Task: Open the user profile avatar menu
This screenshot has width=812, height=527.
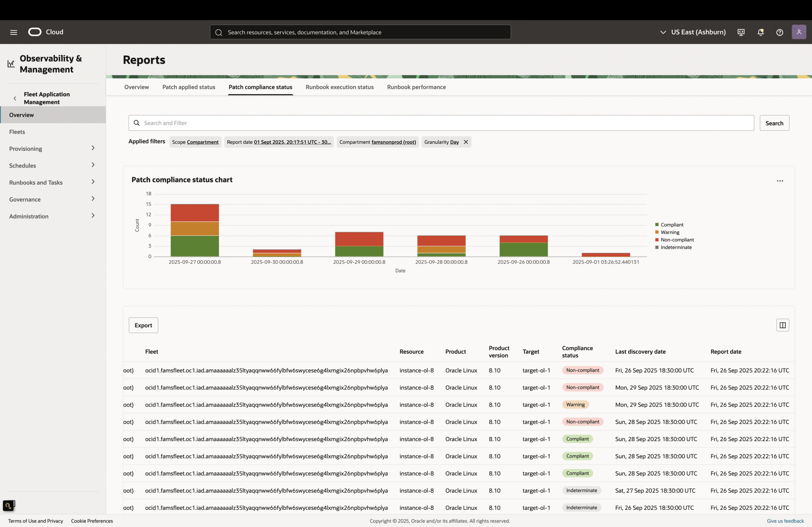Action: coord(799,32)
